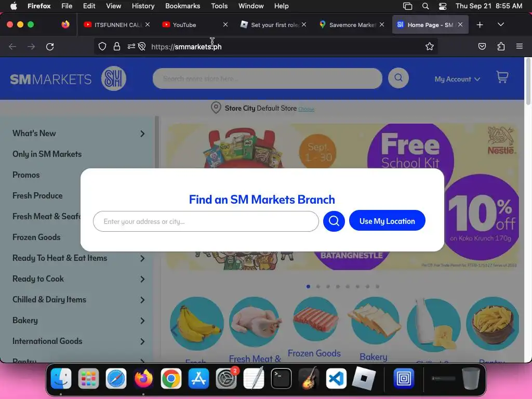Open Google Chrome from the Dock

tap(171, 378)
